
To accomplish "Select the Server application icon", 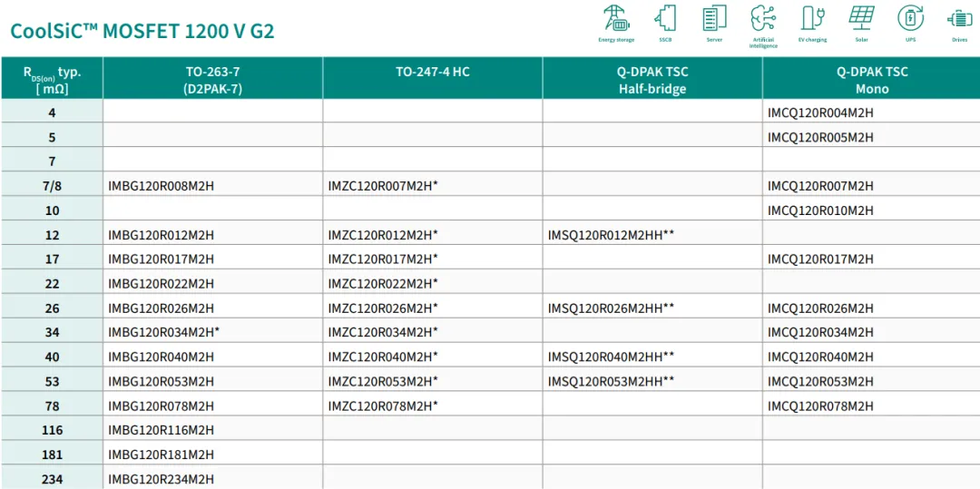I will pos(714,18).
